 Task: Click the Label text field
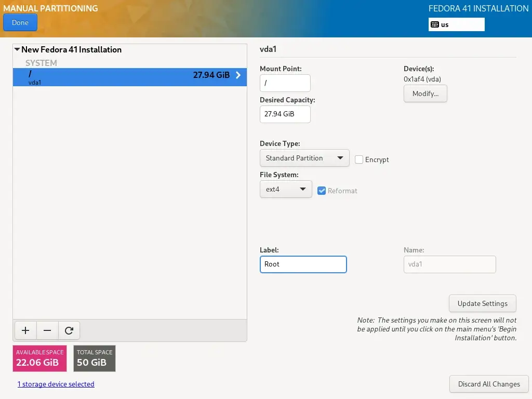point(303,264)
